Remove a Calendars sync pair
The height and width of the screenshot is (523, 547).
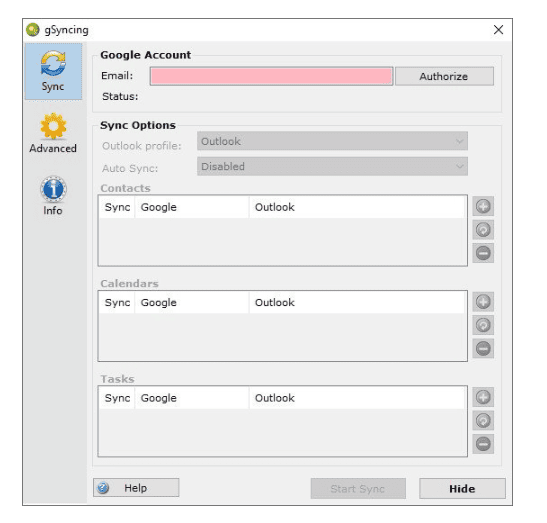click(x=483, y=349)
